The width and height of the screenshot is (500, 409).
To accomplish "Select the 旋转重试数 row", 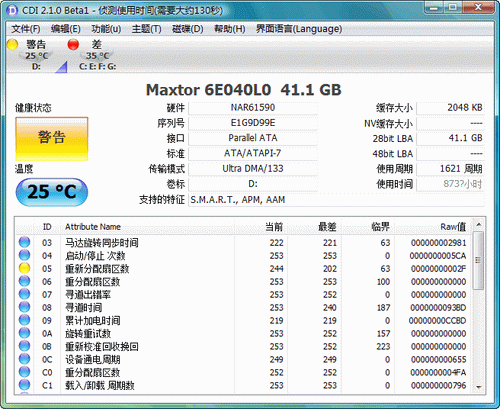I will click(243, 334).
